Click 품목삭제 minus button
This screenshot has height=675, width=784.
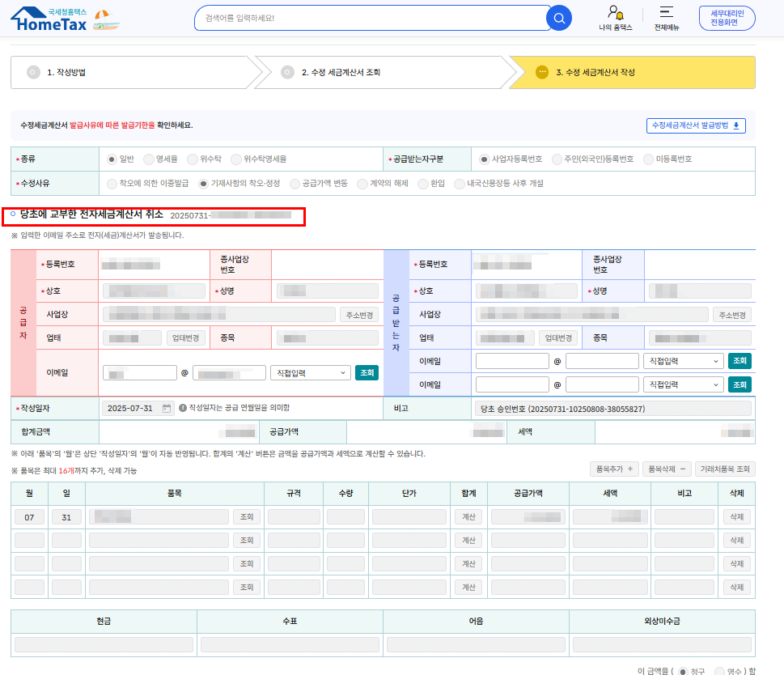[667, 469]
